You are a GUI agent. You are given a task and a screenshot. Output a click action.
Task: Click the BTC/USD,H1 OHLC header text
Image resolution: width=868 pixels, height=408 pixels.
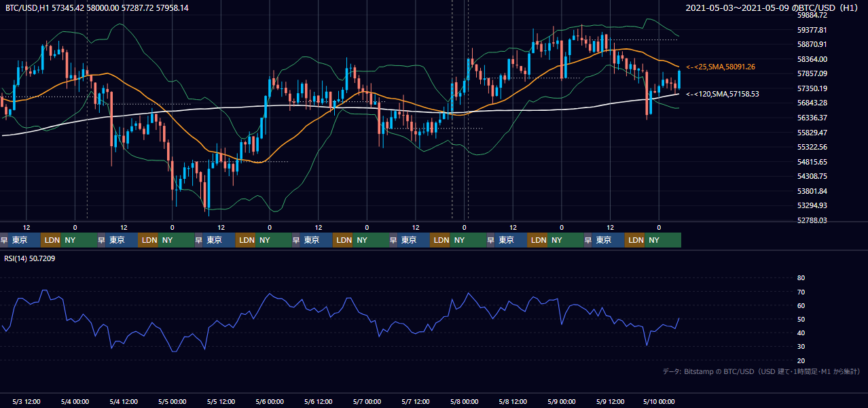[x=97, y=7]
